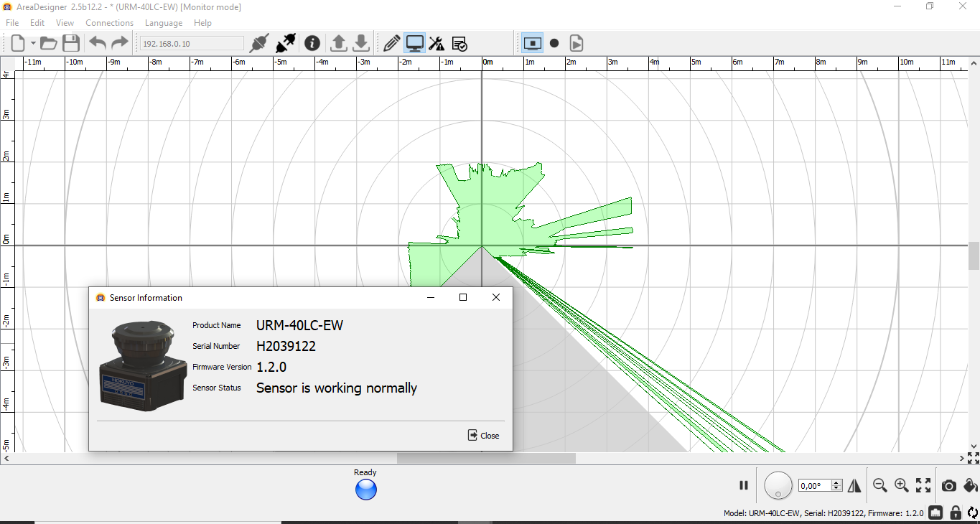Click the text Sensor is working normally
The height and width of the screenshot is (524, 980).
tap(337, 388)
